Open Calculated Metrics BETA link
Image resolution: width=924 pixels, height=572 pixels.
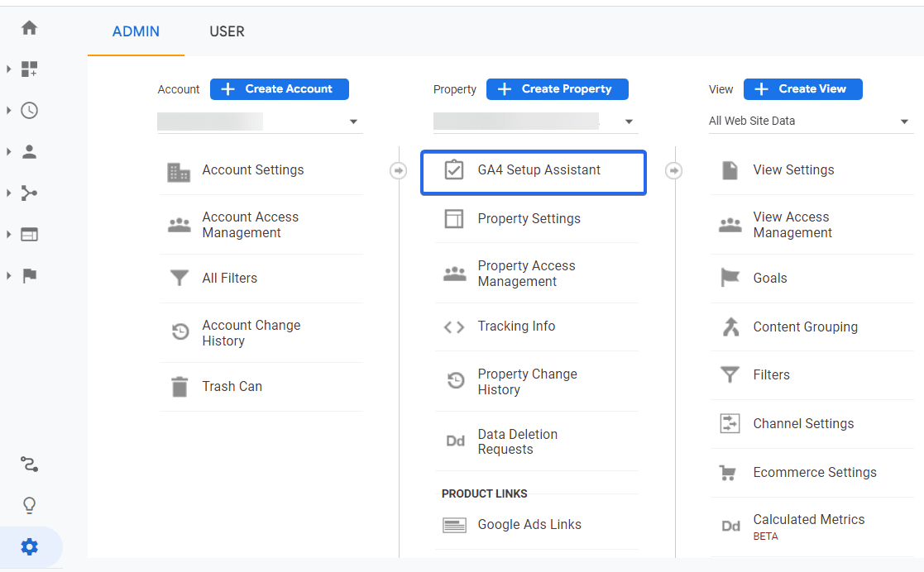(x=809, y=527)
